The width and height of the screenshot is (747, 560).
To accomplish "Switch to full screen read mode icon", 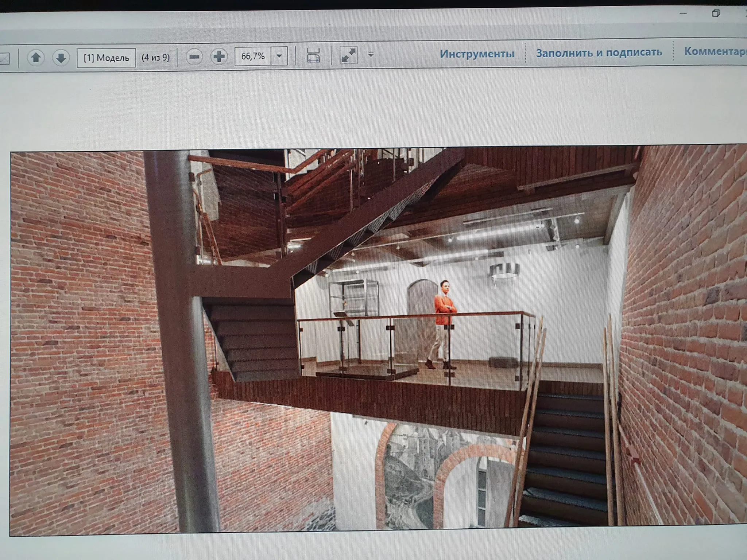I will (348, 55).
